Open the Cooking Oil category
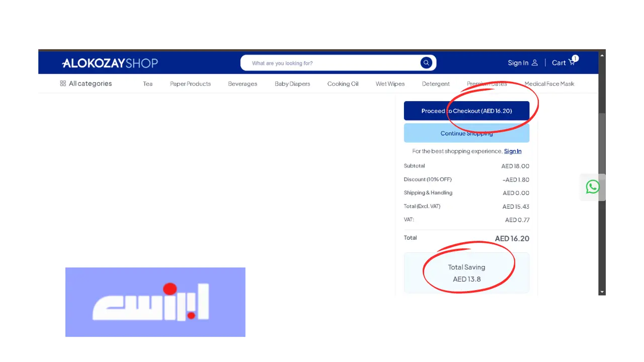This screenshot has height=362, width=644. (343, 84)
